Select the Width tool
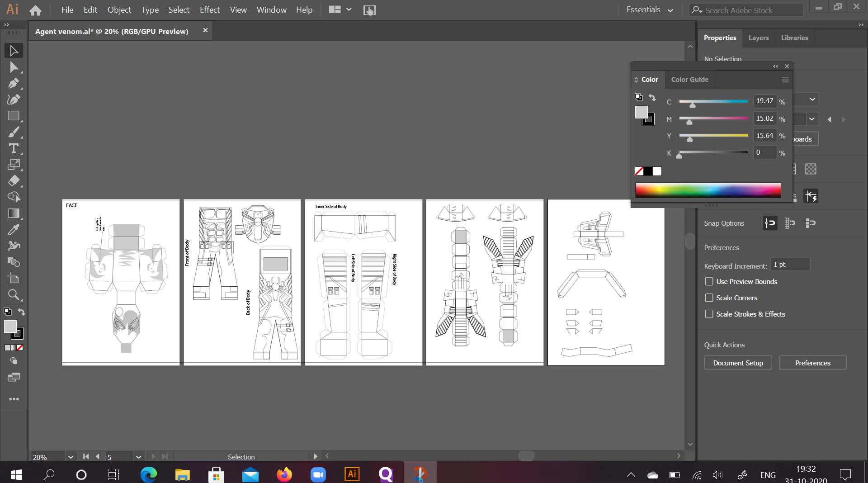868x483 pixels. pos(14,246)
